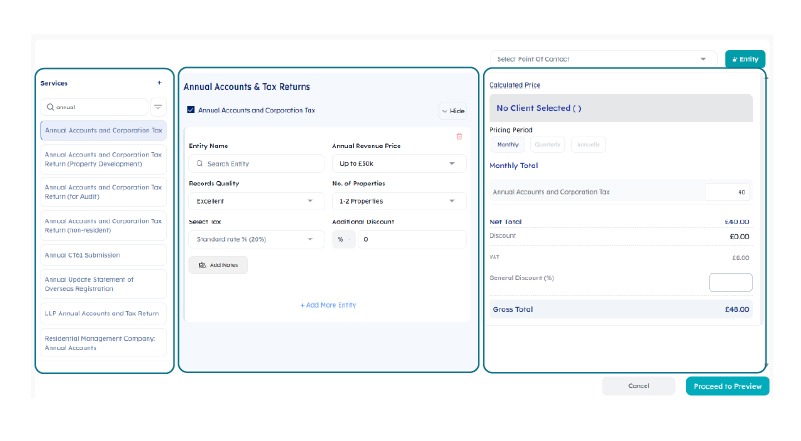The image size is (801, 441).
Task: Click the Entity button at top right
Action: (745, 59)
